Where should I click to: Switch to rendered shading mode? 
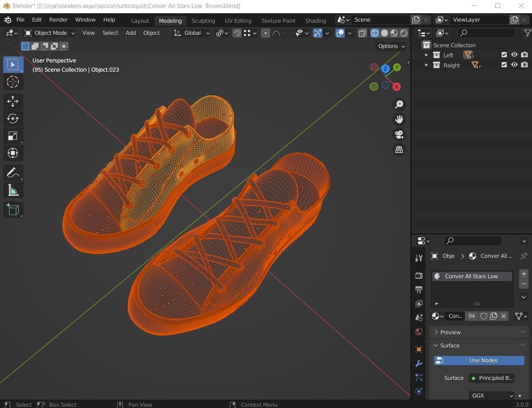click(x=404, y=33)
